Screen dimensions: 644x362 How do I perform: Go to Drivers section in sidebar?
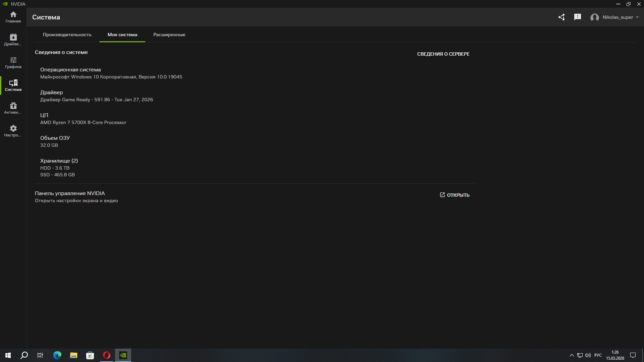pos(13,40)
